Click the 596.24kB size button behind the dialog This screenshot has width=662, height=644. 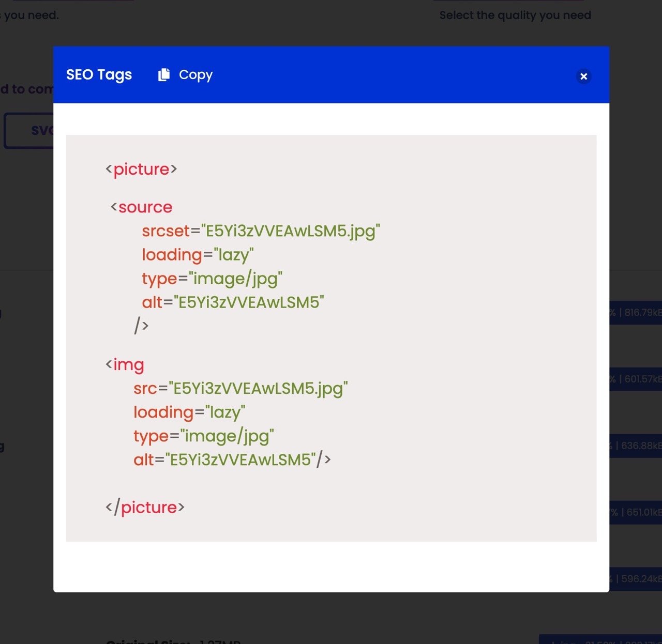tap(636, 579)
